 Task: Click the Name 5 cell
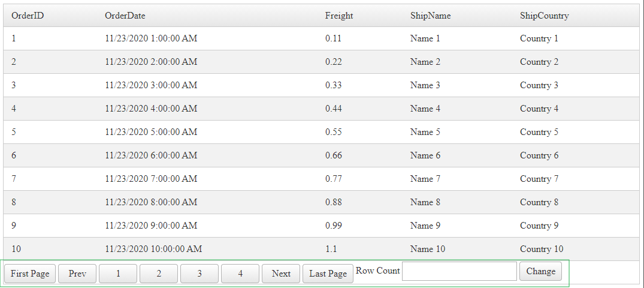pos(425,132)
